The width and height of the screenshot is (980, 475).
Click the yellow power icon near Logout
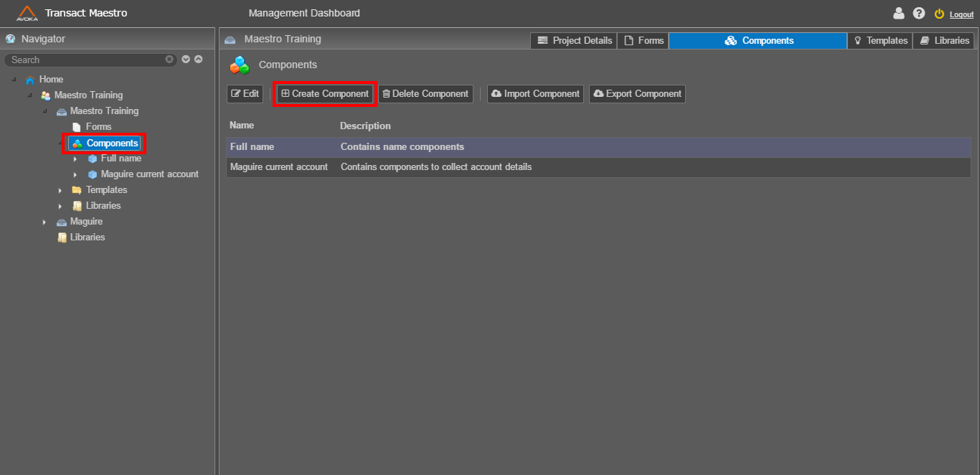939,13
